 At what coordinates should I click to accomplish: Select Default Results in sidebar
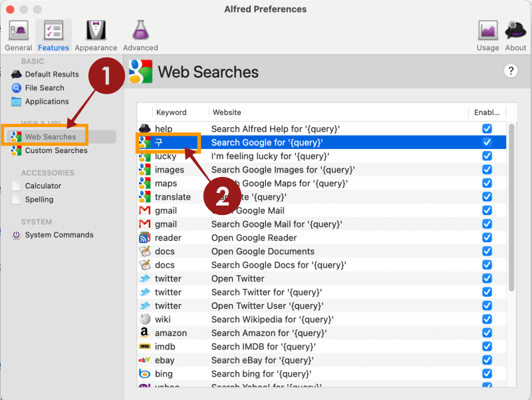(45, 74)
